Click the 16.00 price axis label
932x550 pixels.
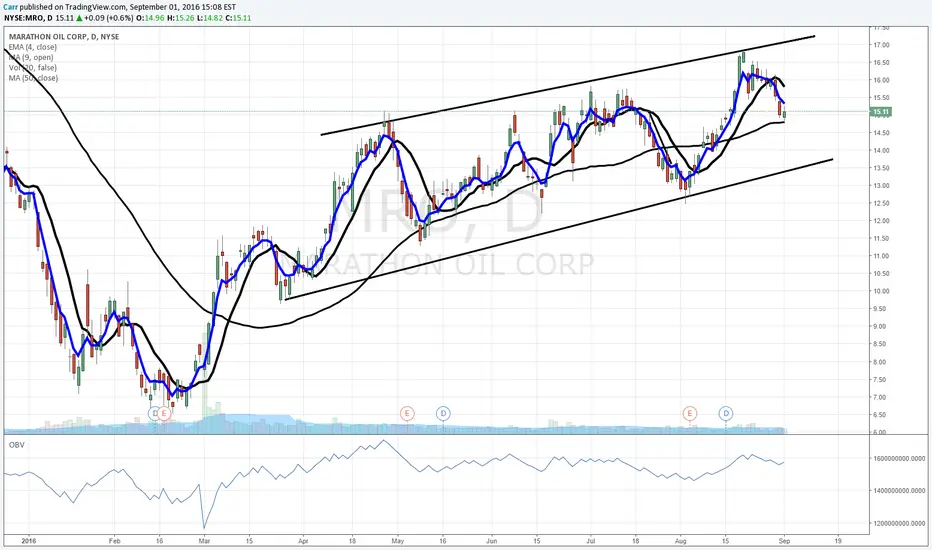(x=881, y=80)
